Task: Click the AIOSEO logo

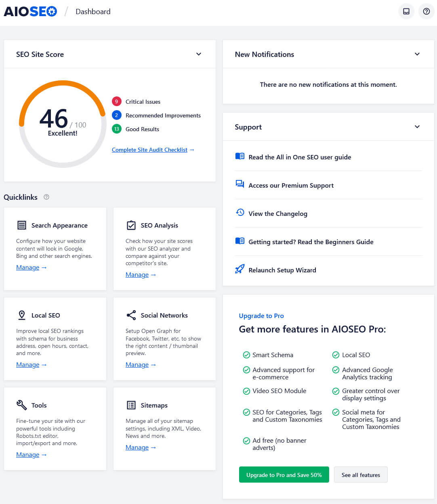Action: (x=30, y=11)
